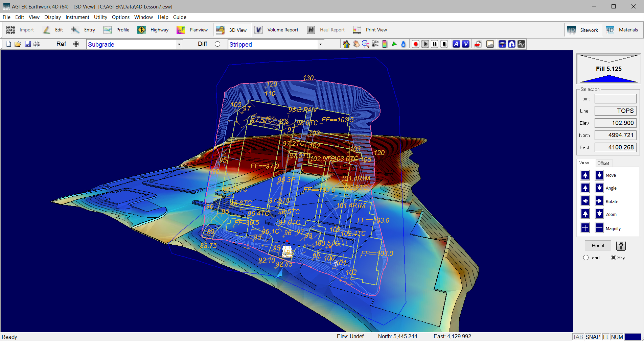Expand the Stripped surface dropdown
Viewport: 644px width, 341px height.
pyautogui.click(x=320, y=44)
